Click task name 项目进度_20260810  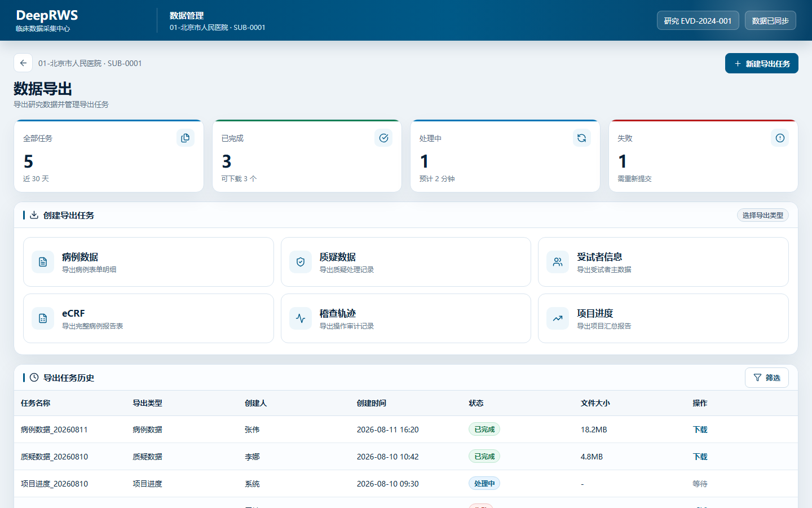[x=54, y=484]
